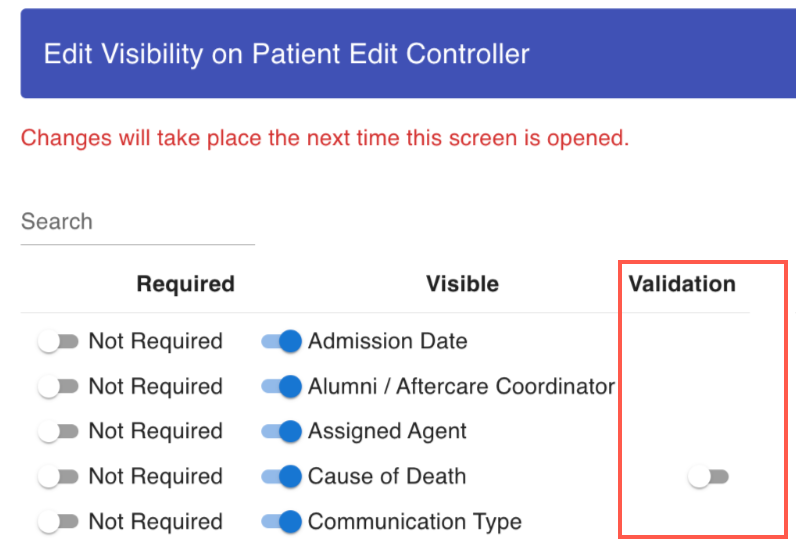Toggle Required switch for Cause of Death
Image resolution: width=796 pixels, height=541 pixels.
pos(58,477)
